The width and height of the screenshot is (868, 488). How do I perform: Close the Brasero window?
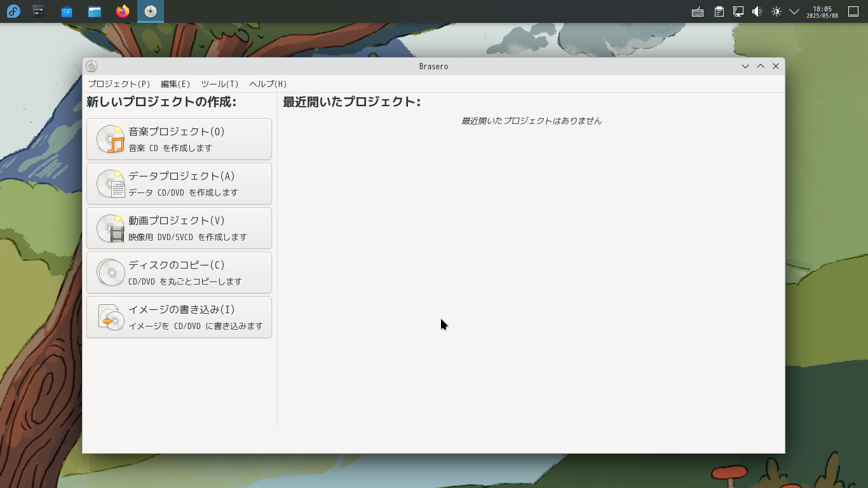point(776,66)
